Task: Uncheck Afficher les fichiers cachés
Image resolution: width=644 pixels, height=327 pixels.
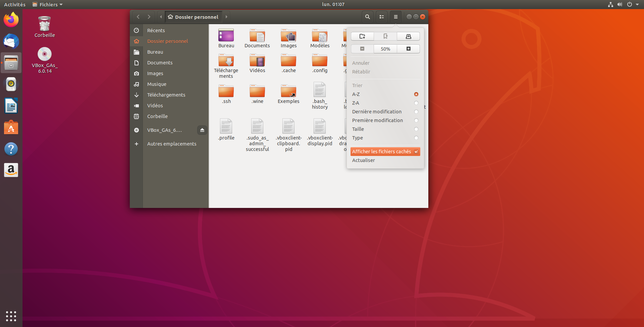Action: (385, 152)
